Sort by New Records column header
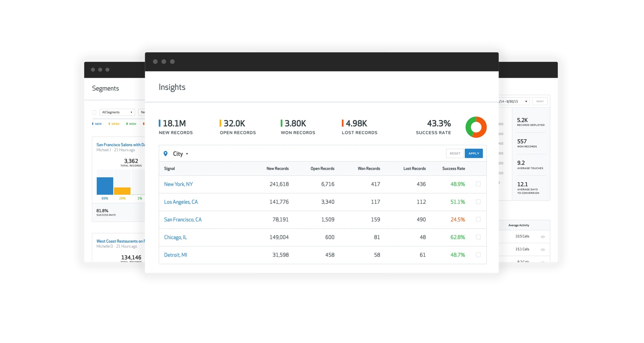Screen dimensions: 644x343 tap(277, 168)
